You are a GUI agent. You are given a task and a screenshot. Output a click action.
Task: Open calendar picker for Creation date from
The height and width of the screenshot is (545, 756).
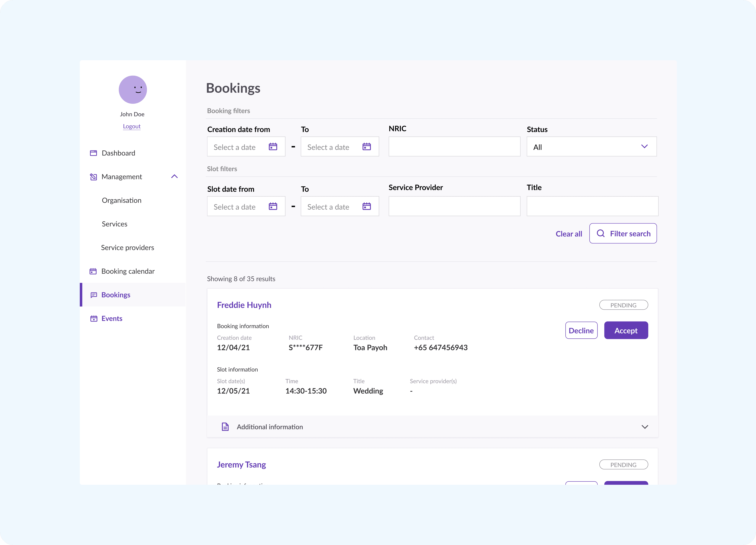point(273,147)
